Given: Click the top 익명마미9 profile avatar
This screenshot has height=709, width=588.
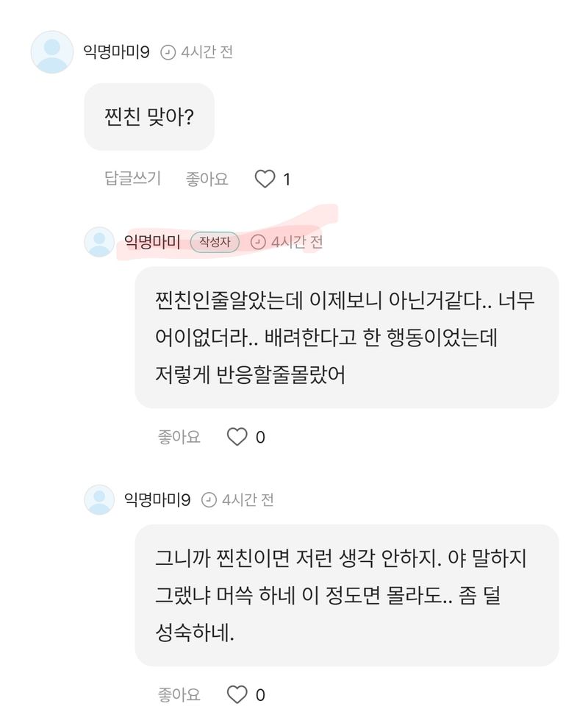Looking at the screenshot, I should point(52,52).
